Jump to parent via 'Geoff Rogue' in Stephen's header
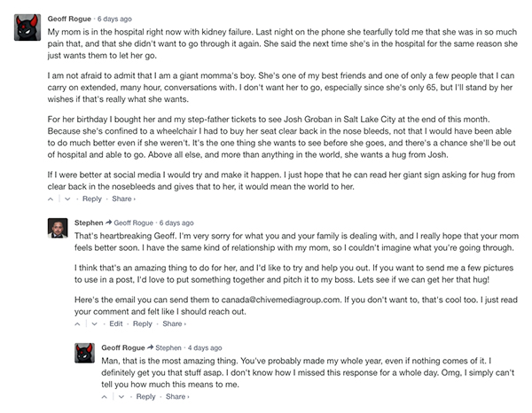Screen dimensions: 532x413 point(134,222)
